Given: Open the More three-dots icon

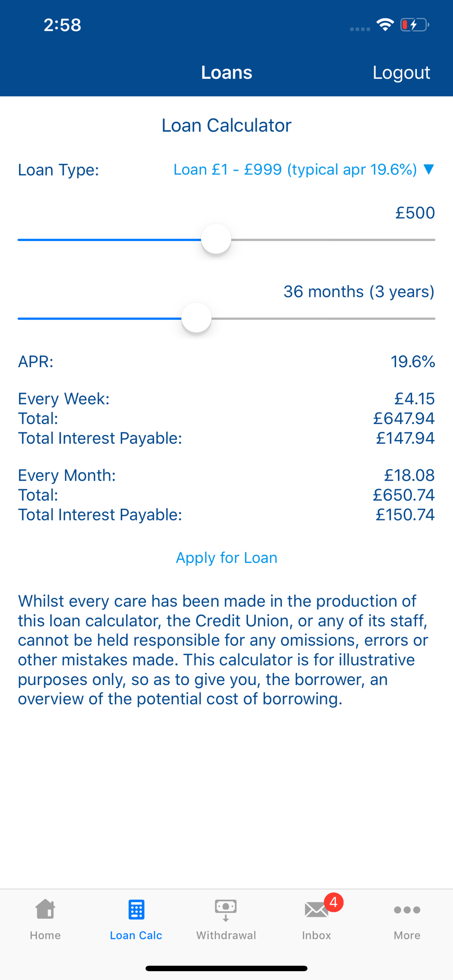Looking at the screenshot, I should 407,910.
